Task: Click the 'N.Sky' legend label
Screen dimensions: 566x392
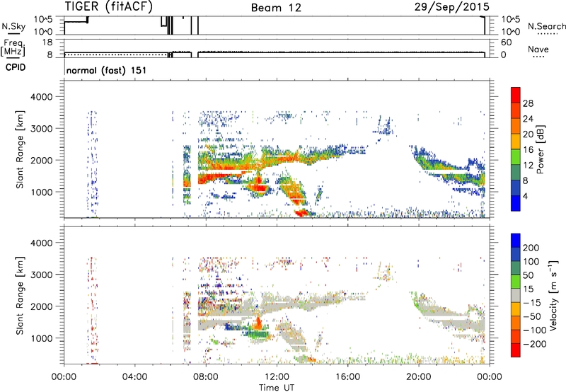Action: (x=13, y=26)
